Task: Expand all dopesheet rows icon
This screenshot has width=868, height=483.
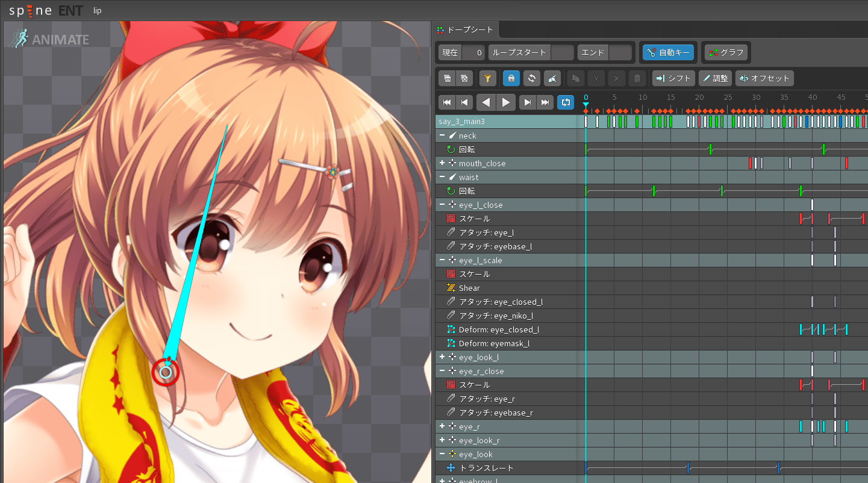Action: (x=464, y=78)
